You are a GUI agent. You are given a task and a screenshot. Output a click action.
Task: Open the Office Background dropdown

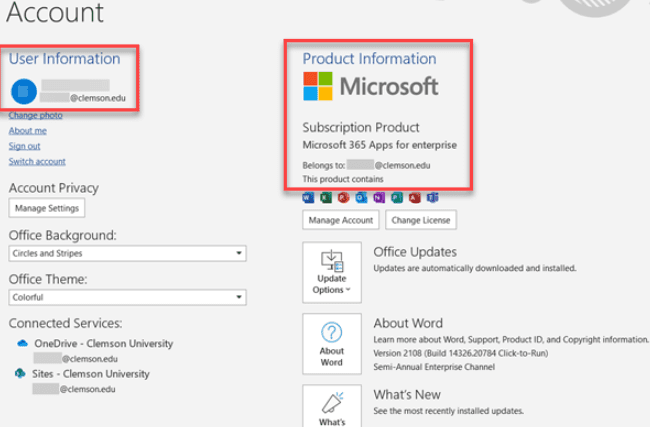127,254
